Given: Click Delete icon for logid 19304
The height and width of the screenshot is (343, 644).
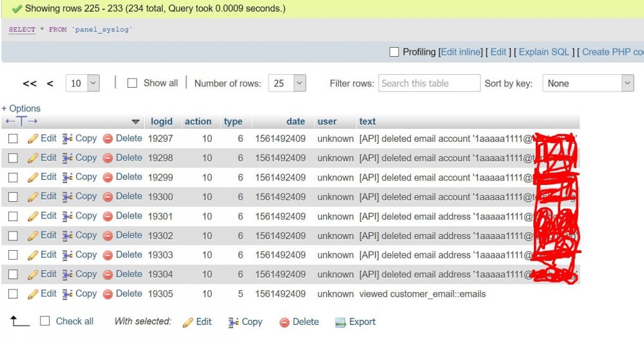Looking at the screenshot, I should click(108, 275).
